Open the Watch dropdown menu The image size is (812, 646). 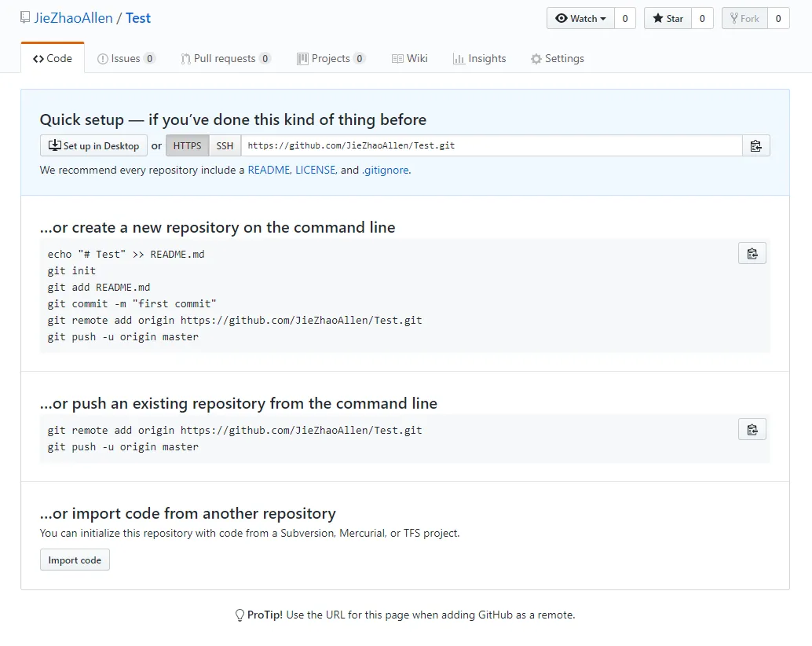(580, 18)
